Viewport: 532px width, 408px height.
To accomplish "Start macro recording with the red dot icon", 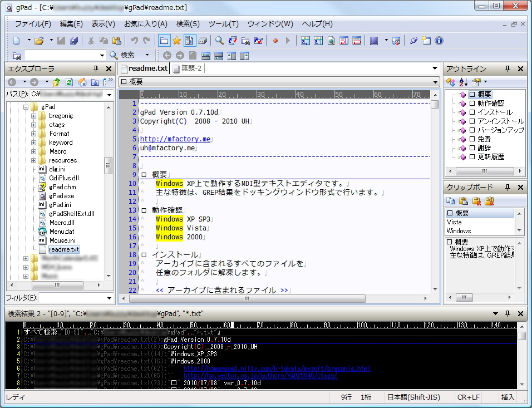I will (x=275, y=40).
